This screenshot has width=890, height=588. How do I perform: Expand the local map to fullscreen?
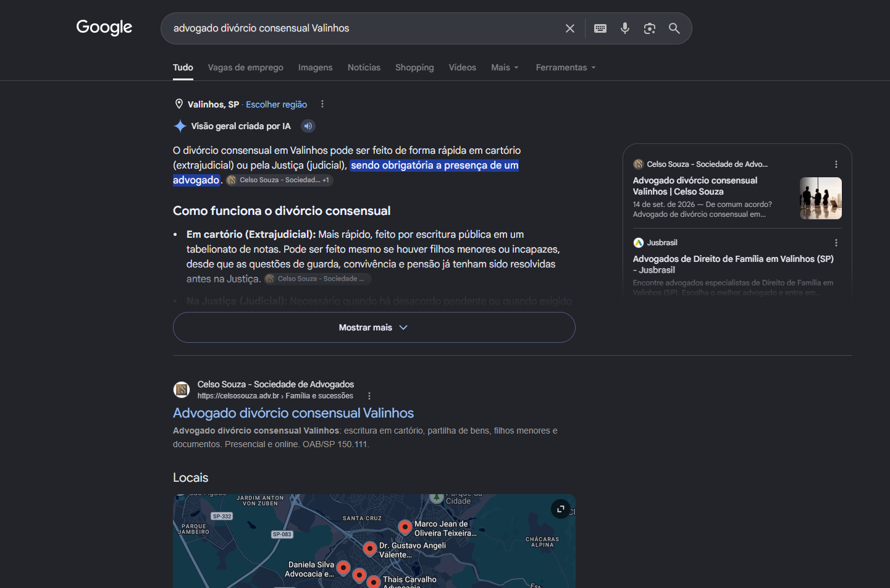click(x=561, y=509)
